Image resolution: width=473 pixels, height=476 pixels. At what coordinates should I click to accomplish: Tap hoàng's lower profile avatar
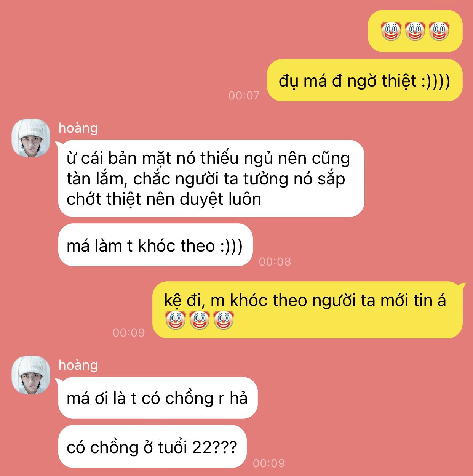[31, 375]
